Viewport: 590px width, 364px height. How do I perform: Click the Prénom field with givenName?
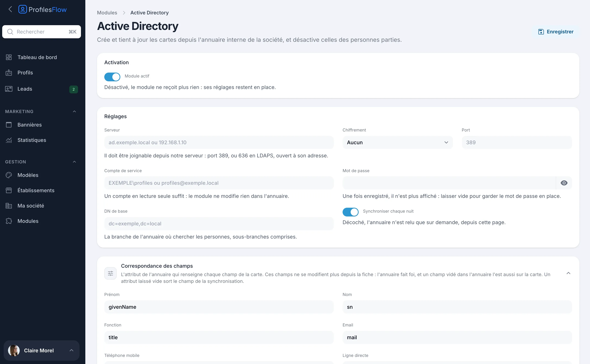219,307
